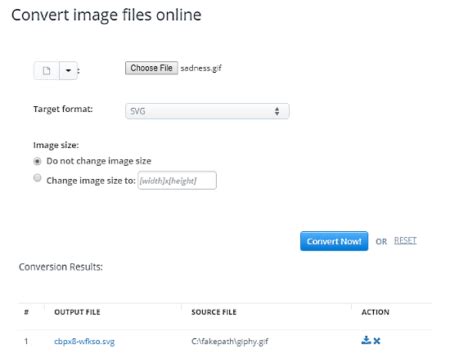Click the 'Convert image files online' heading
Image resolution: width=450 pixels, height=362 pixels.
[x=106, y=15]
